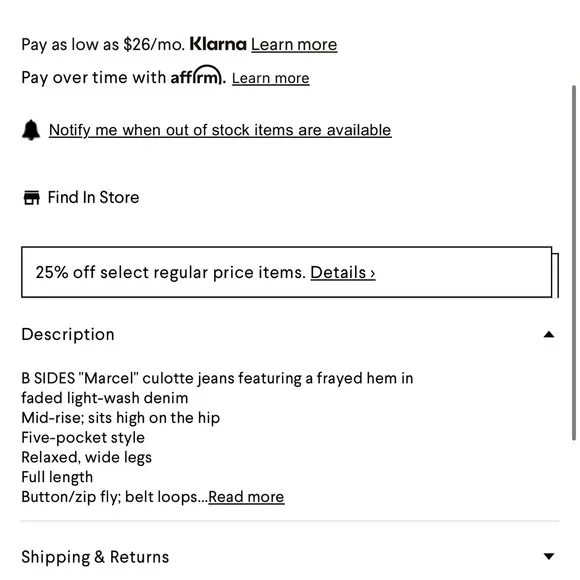Viewport: 580px width, 580px height.
Task: Click the Pay over time with text
Action: click(x=94, y=78)
